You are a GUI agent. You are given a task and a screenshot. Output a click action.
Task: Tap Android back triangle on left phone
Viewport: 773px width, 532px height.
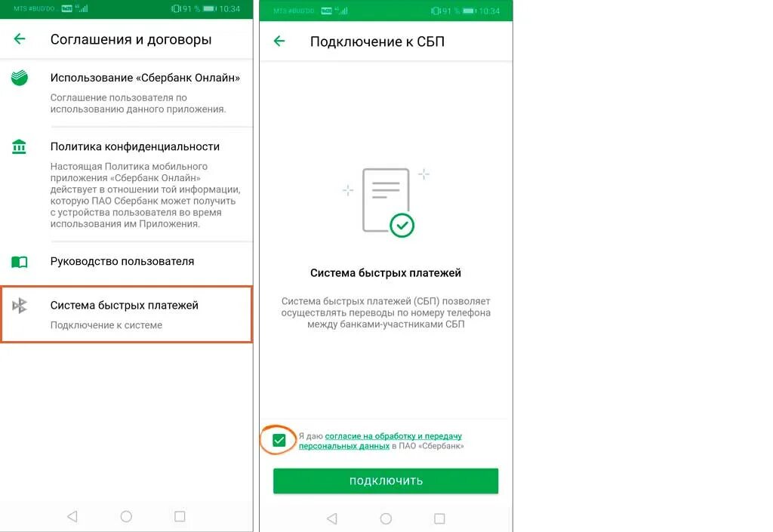pos(72,516)
